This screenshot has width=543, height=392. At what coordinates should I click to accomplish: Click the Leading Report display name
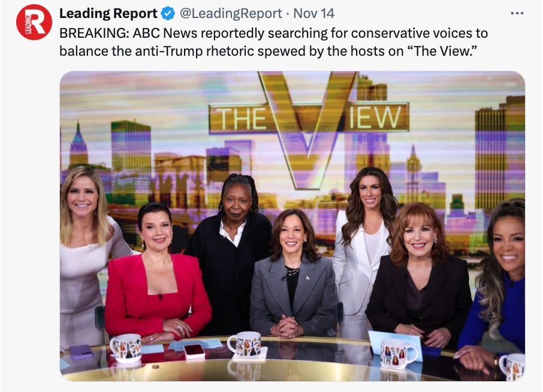108,14
